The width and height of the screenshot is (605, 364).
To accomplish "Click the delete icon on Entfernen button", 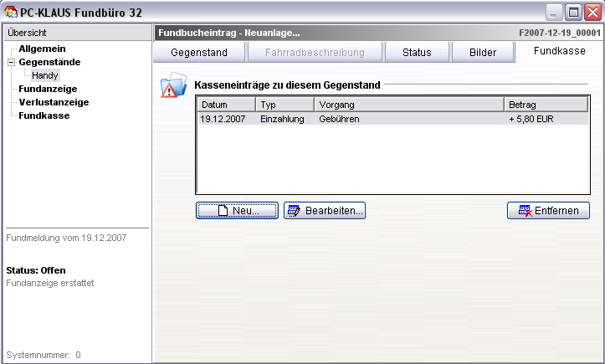I will click(x=526, y=211).
